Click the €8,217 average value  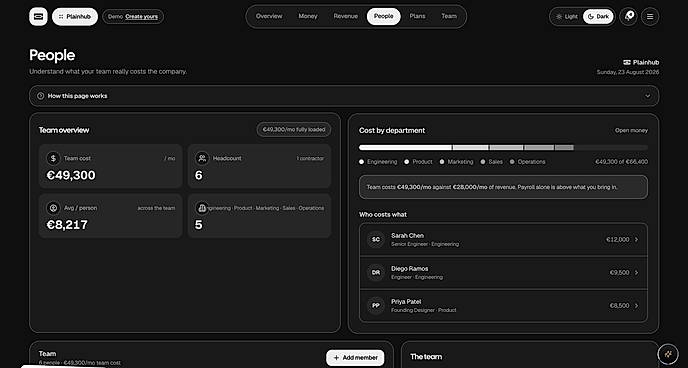(67, 225)
